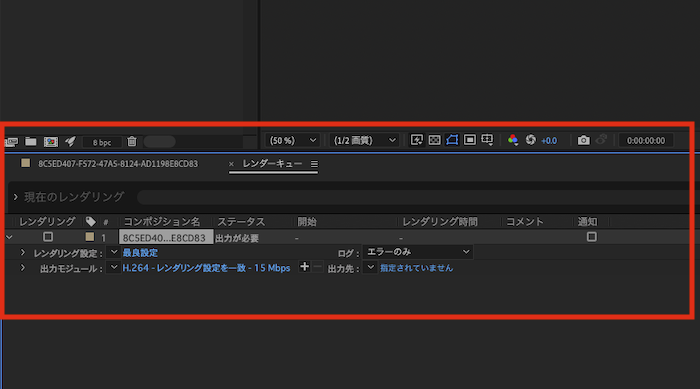The width and height of the screenshot is (700, 389).
Task: Add an output module with the plus button
Action: click(x=304, y=267)
